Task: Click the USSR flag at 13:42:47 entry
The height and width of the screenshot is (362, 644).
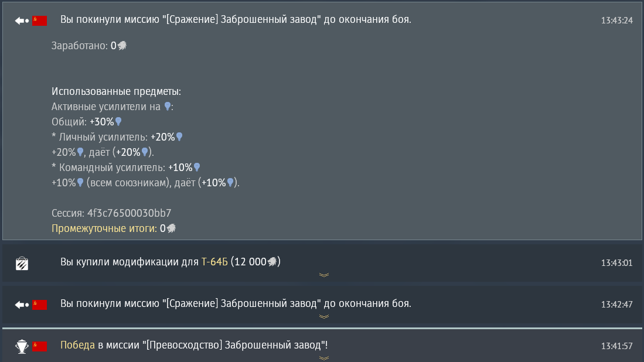Action: point(39,305)
